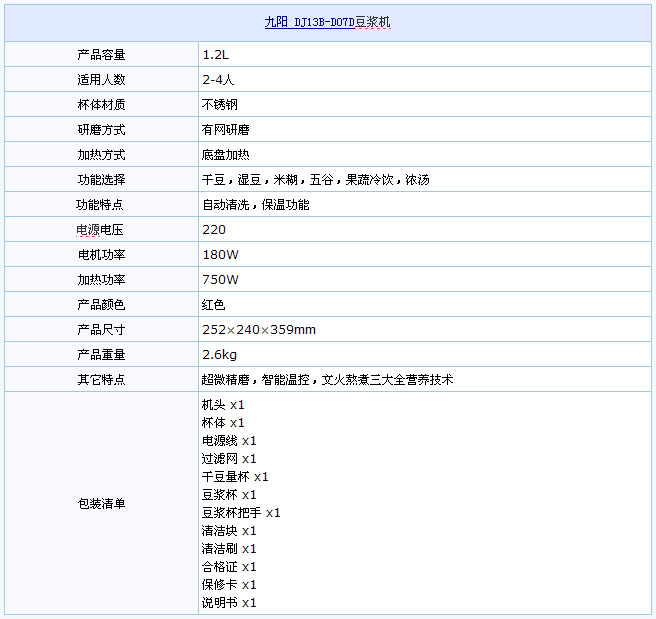
Task: Click the 功能选择 label
Action: click(x=101, y=180)
